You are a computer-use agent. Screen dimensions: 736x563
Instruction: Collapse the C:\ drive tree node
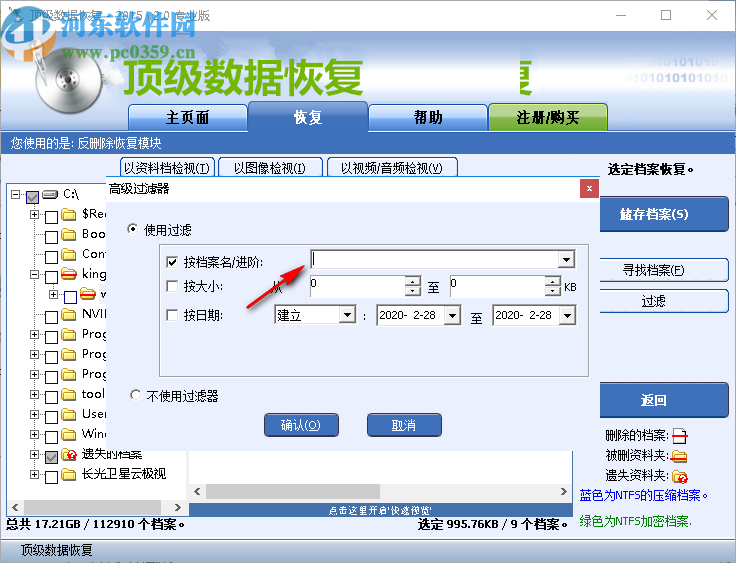point(15,194)
